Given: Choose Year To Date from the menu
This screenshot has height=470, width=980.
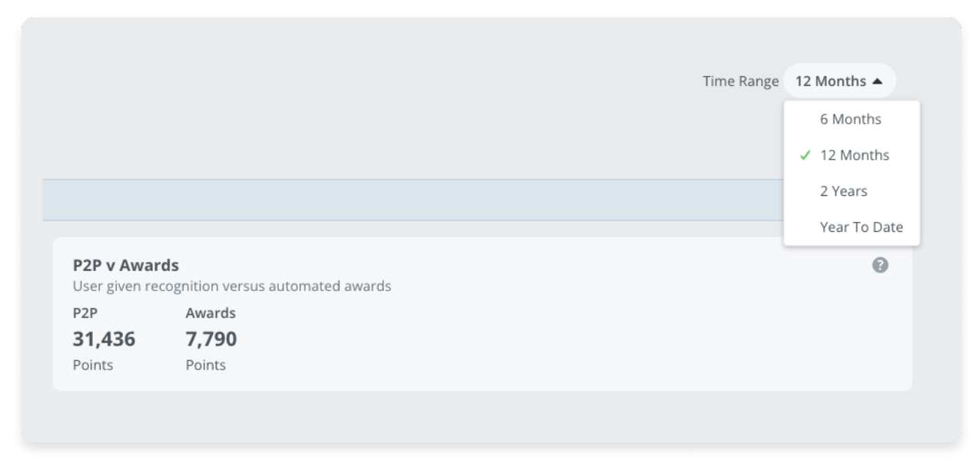Looking at the screenshot, I should point(861,227).
